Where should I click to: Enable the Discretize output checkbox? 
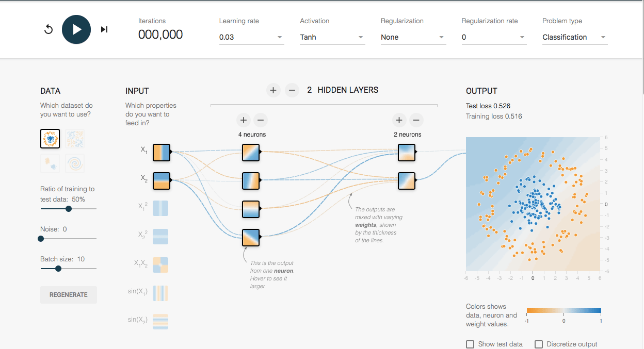[539, 344]
